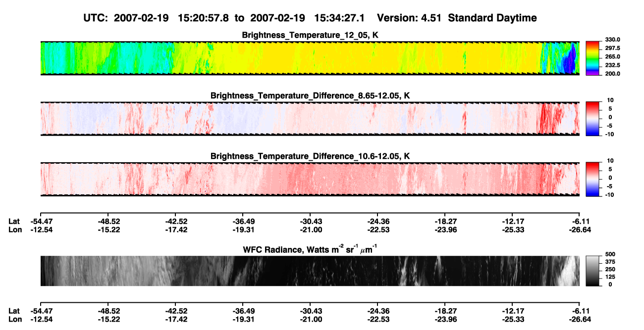Click the '330.0' color bar label
The height and width of the screenshot is (330, 644).
click(612, 40)
